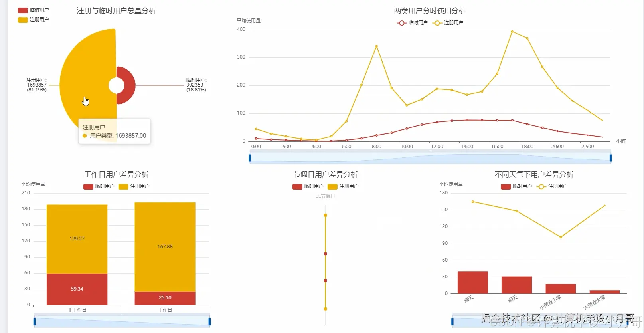644x333 pixels.
Task: Click the 临时用户: 392353 (18.81%) pie label
Action: point(196,85)
